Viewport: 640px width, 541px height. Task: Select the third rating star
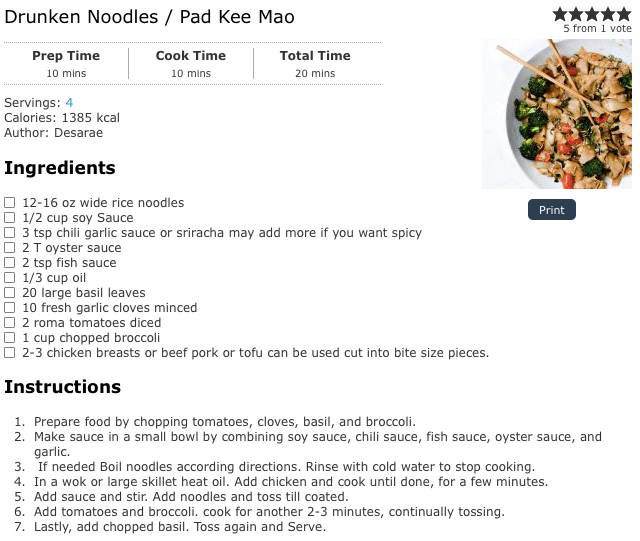click(x=590, y=14)
